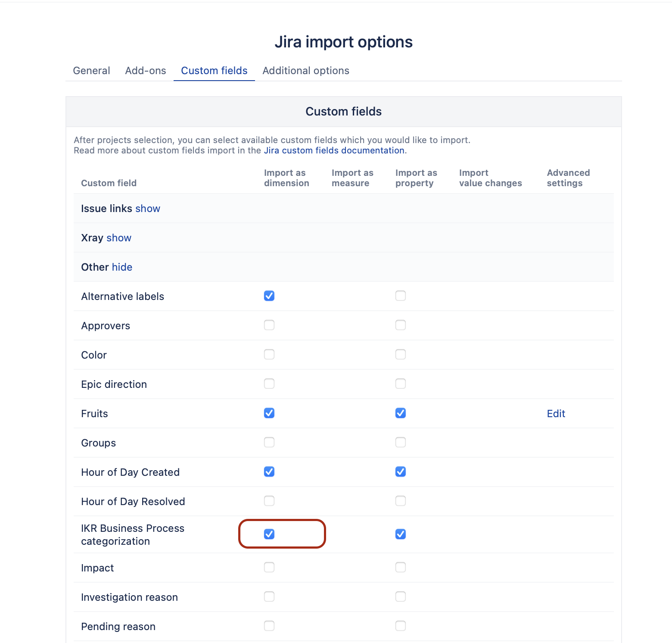This screenshot has height=643, width=672.
Task: Enable Investigation reason import as property
Action: coord(401,596)
